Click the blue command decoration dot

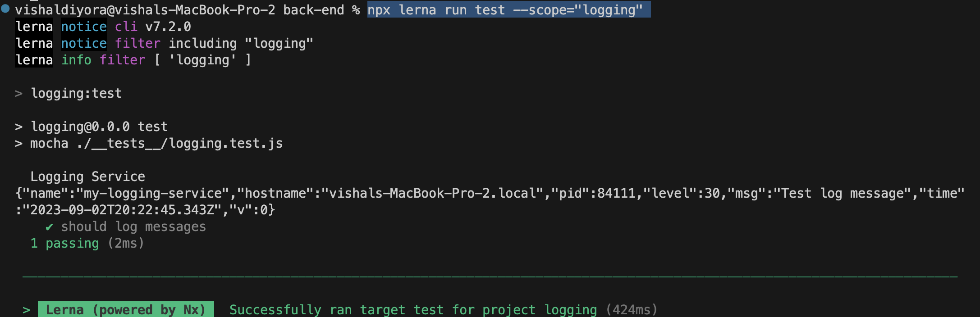(5, 8)
